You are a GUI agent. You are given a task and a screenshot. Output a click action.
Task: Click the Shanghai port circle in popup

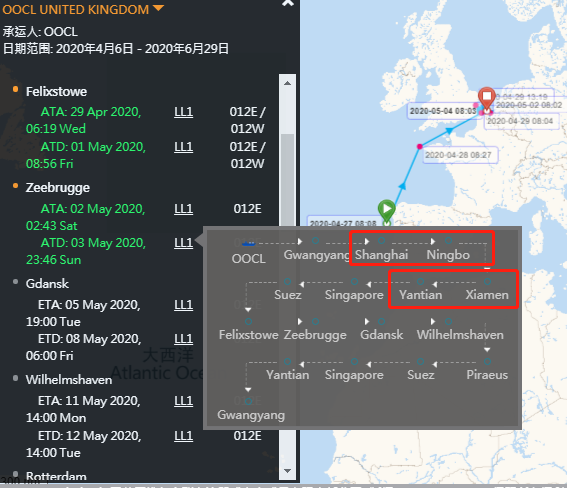[x=381, y=241]
